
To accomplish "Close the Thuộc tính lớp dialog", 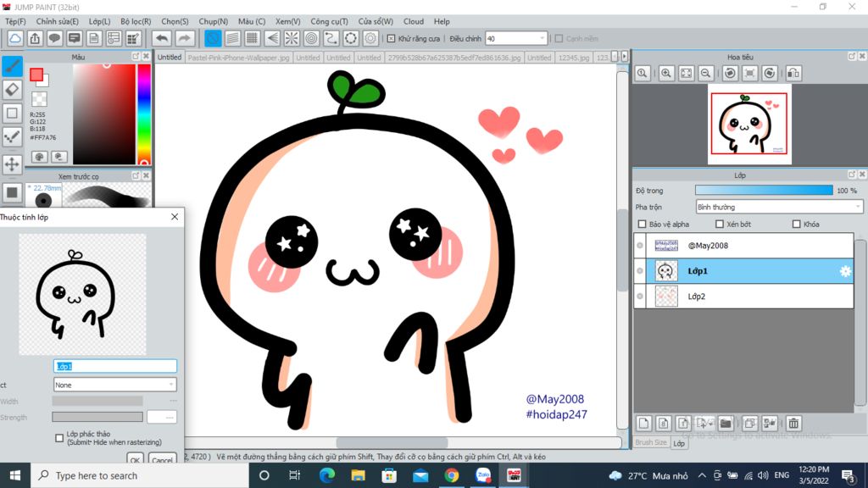I will tap(175, 217).
